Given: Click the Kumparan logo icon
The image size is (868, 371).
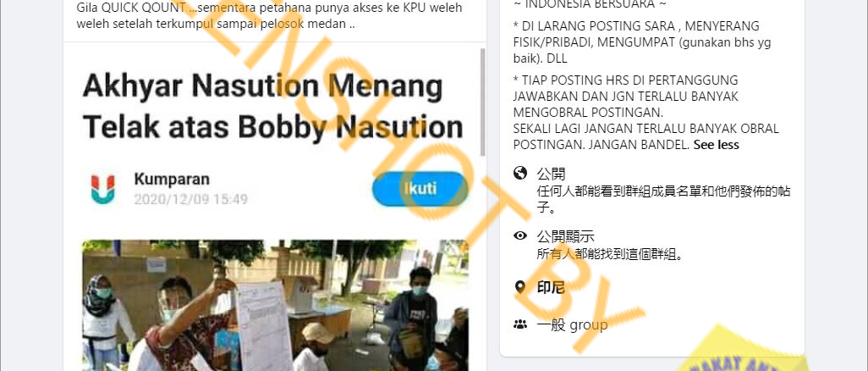Looking at the screenshot, I should (103, 190).
